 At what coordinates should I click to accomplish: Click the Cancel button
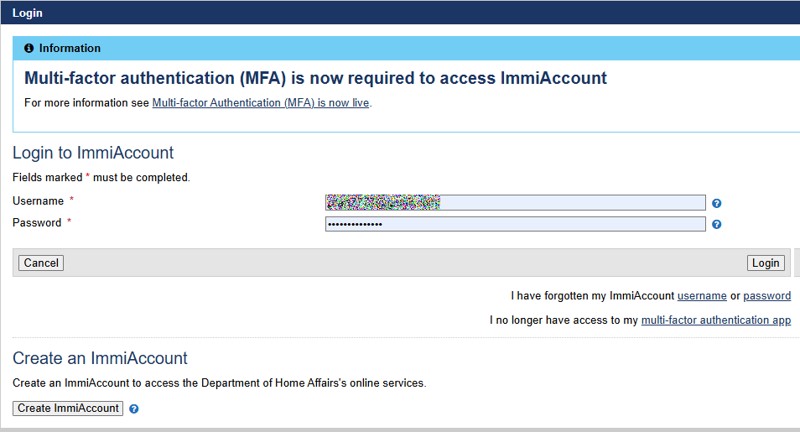coord(41,263)
